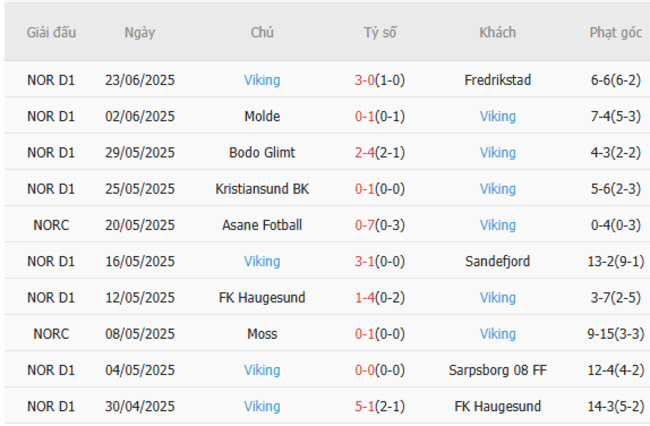Click FK Haugesund in the 30/04/2025 row
Image resolution: width=650 pixels, height=426 pixels.
tap(497, 406)
